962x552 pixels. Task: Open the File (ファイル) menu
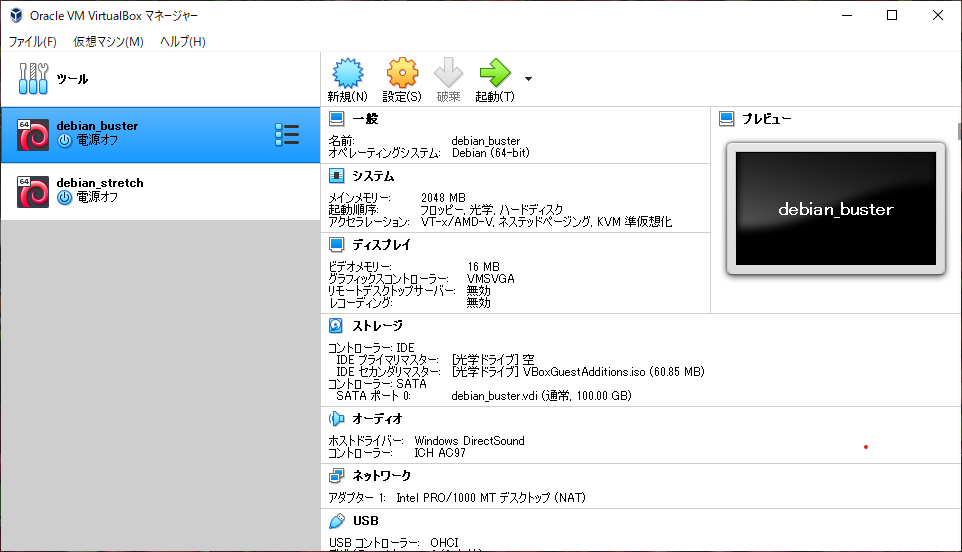pos(33,42)
